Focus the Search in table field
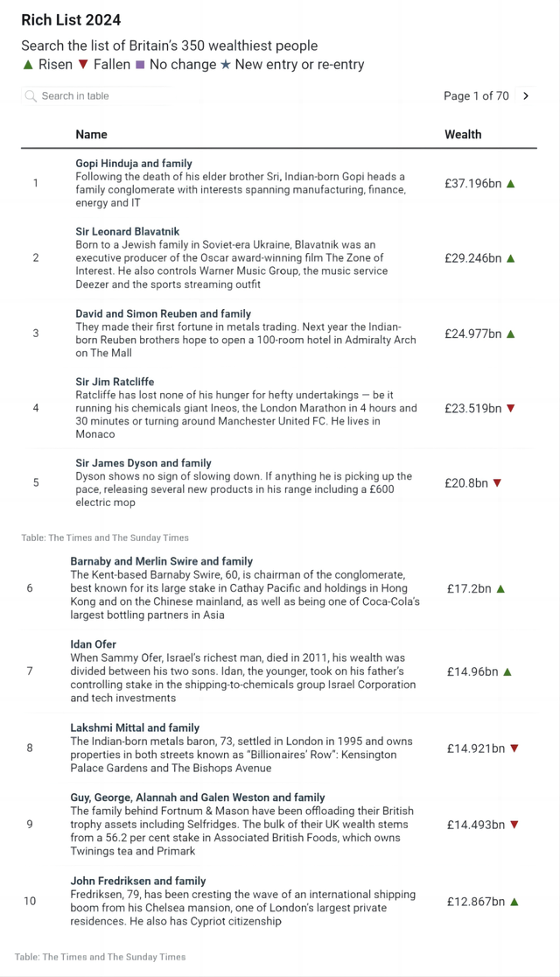 pos(96,96)
